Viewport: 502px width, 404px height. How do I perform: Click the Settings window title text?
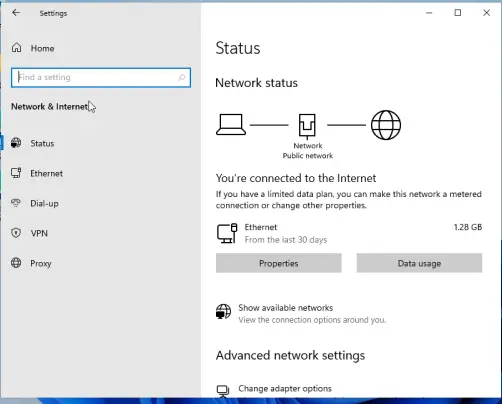click(53, 13)
